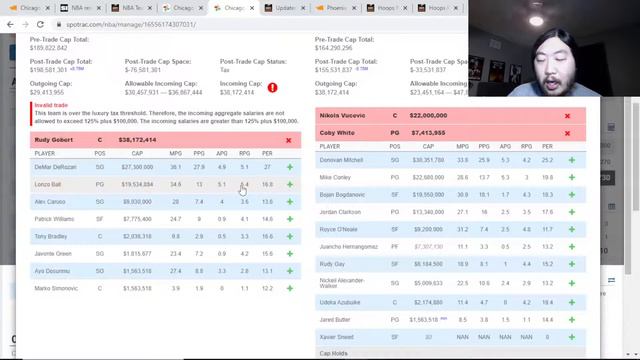Screen dimensions: 640x360
Task: Remove Coby White from the trade
Action: 567,133
